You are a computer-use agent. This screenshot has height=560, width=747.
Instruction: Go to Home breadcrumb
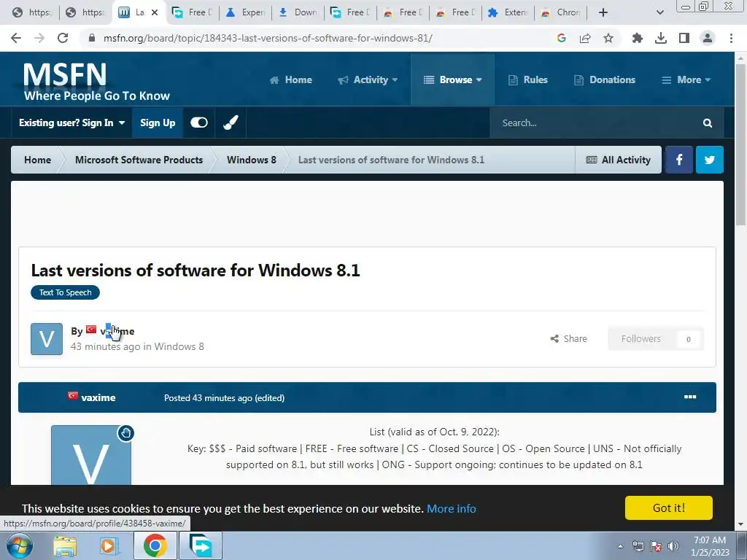(37, 160)
